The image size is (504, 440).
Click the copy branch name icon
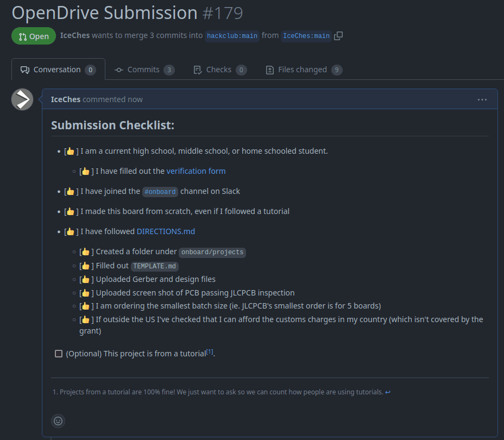338,36
